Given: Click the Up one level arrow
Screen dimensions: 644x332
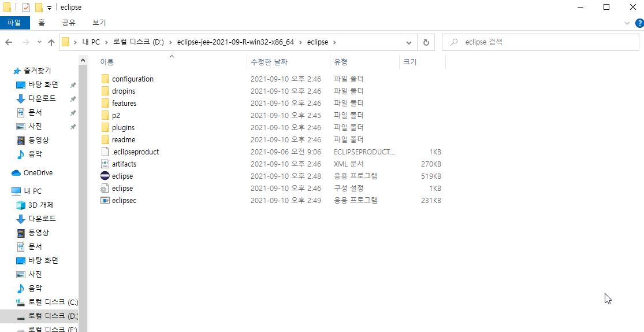Looking at the screenshot, I should (51, 42).
